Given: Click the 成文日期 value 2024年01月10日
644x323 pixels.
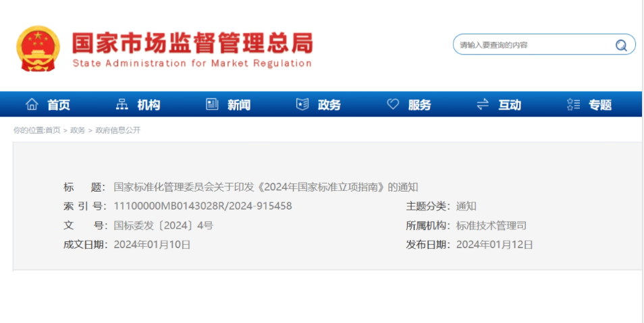Looking at the screenshot, I should 152,245.
